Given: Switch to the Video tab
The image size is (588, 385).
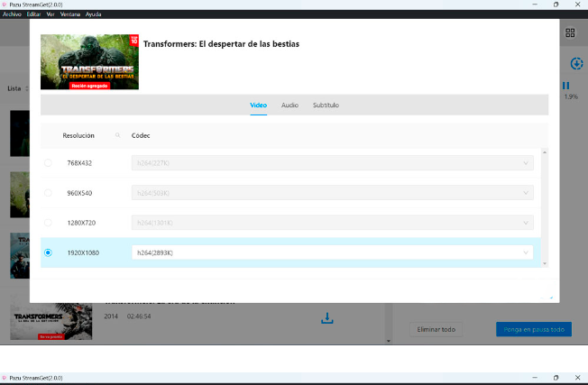Looking at the screenshot, I should pos(258,105).
